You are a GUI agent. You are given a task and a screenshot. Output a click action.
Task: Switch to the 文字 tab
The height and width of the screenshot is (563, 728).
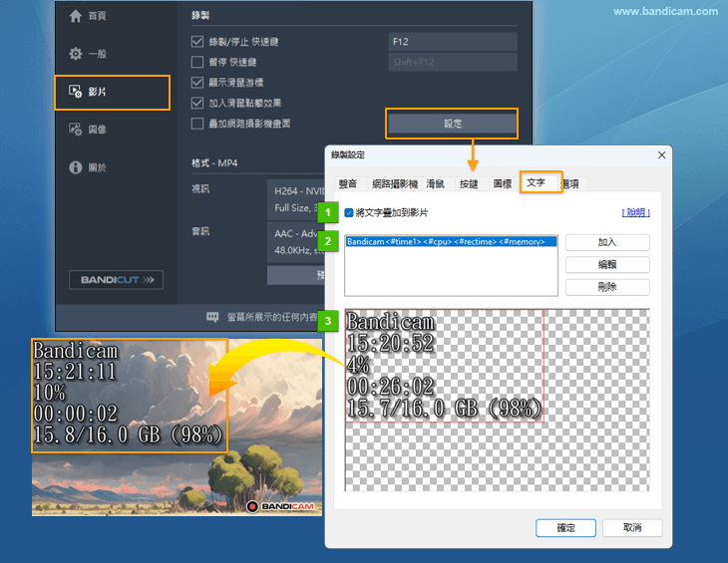click(x=536, y=182)
